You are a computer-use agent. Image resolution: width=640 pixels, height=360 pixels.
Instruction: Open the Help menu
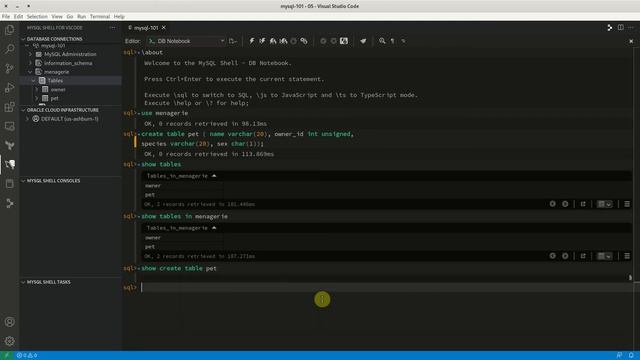[119, 16]
